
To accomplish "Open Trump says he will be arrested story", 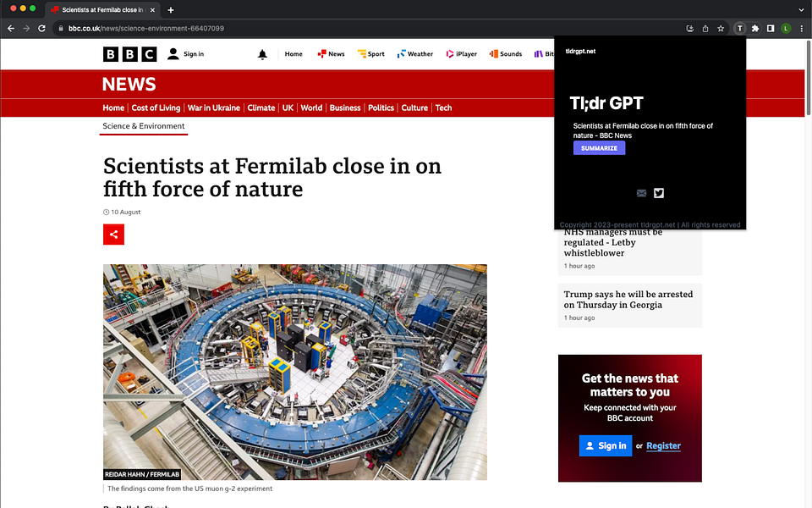I will [628, 300].
